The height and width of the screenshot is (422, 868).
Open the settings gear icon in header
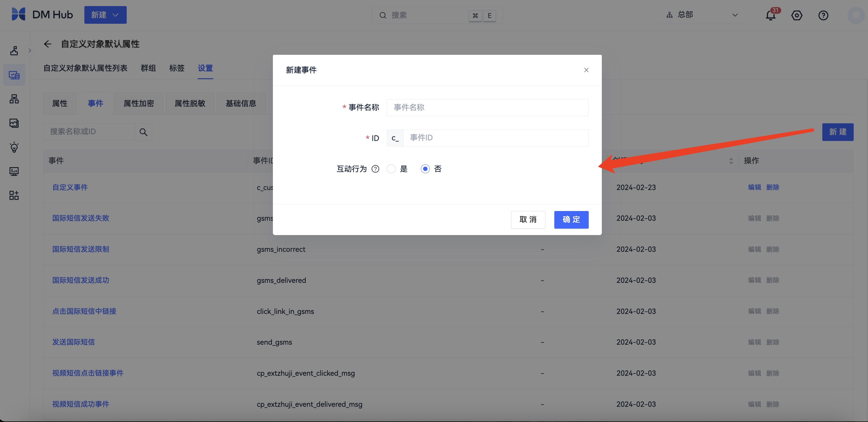[796, 16]
